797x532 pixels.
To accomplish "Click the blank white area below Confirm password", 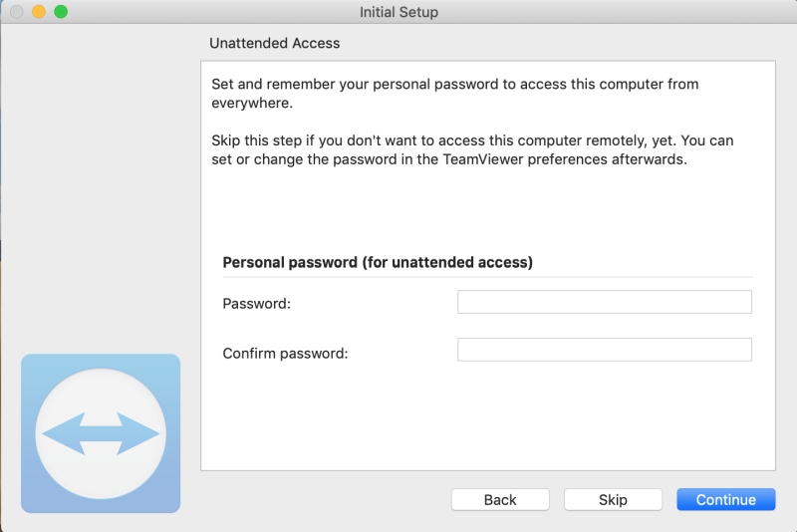I will pos(488,415).
